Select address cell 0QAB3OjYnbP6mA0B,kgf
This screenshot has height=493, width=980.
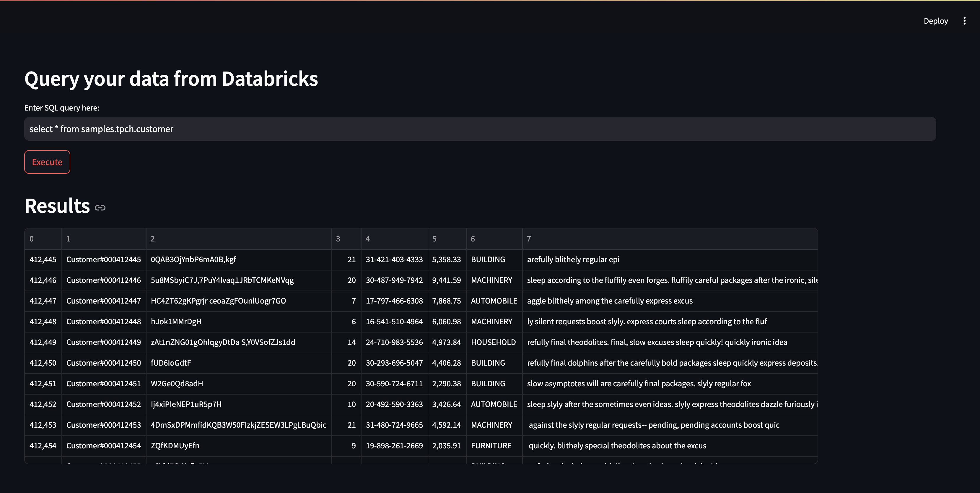pos(239,260)
